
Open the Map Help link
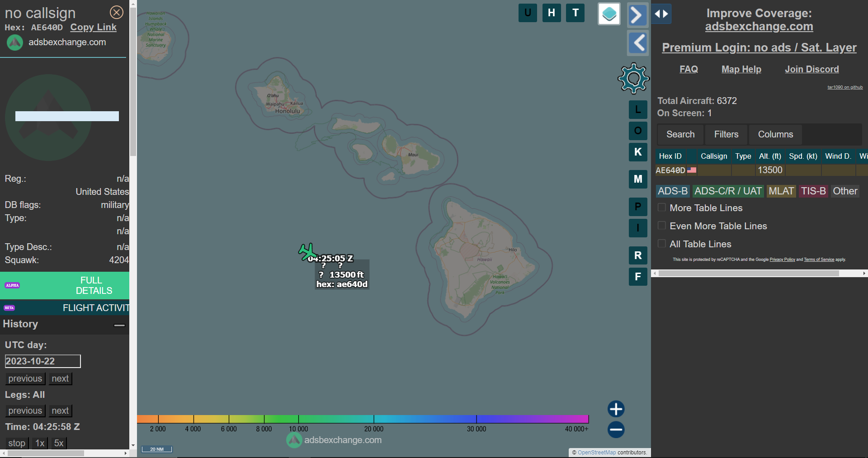(x=741, y=69)
